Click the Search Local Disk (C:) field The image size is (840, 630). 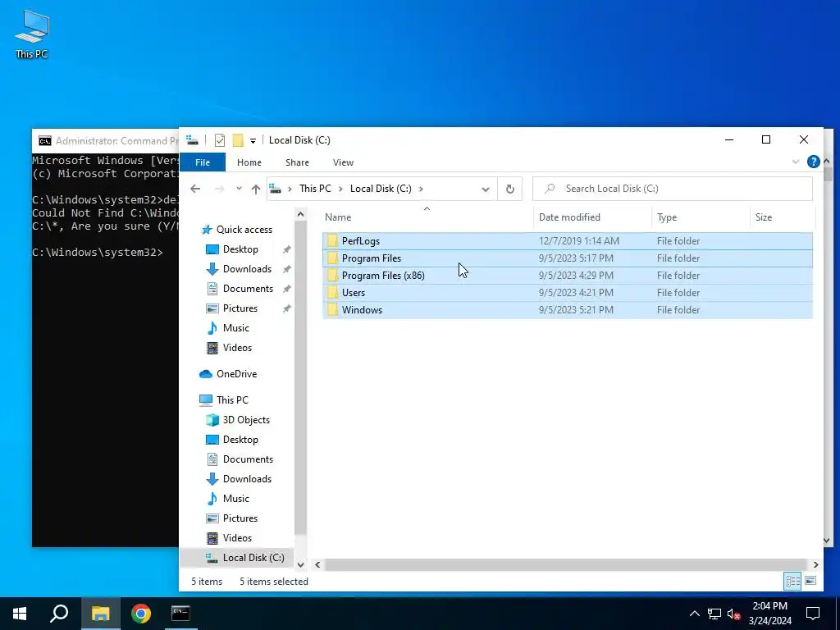673,189
